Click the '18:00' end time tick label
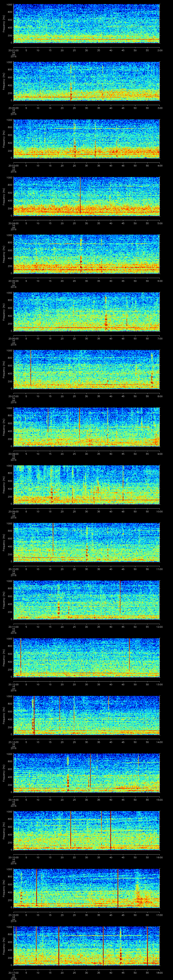173x980 pixels. click(159, 972)
